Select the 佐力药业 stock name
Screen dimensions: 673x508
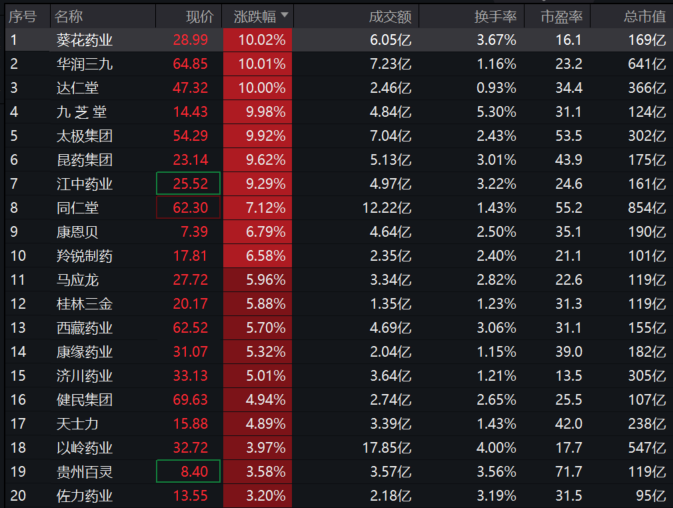point(85,496)
